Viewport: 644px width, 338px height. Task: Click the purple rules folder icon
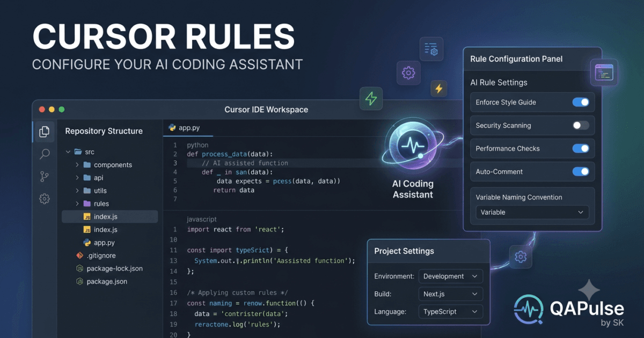coord(87,203)
